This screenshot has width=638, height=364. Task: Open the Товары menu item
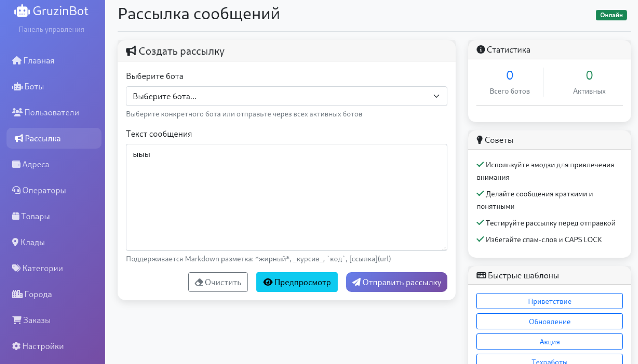[x=35, y=216]
